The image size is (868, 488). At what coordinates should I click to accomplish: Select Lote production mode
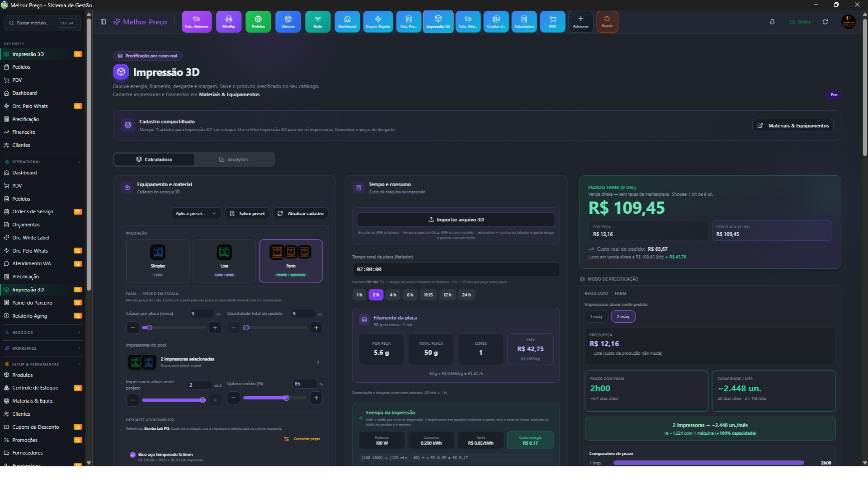[x=224, y=261]
